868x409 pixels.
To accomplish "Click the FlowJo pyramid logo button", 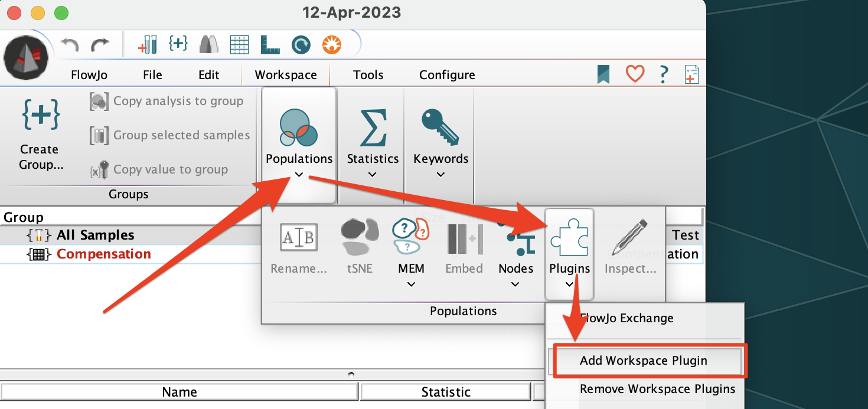I will (x=25, y=57).
